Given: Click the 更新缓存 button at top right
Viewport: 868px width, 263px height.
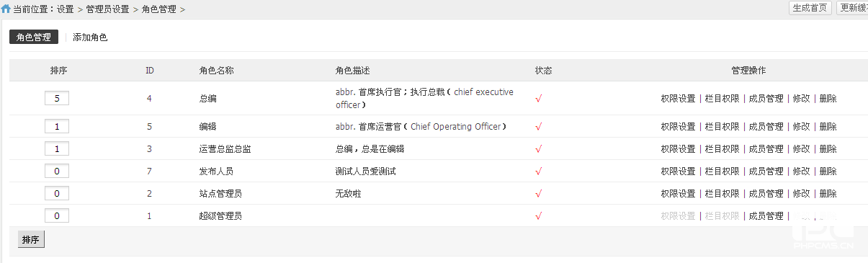Looking at the screenshot, I should pyautogui.click(x=853, y=8).
